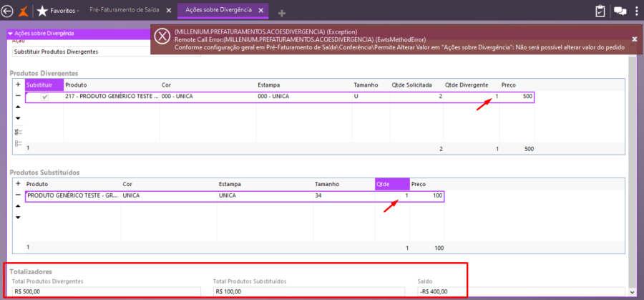The width and height of the screenshot is (644, 300).
Task: Open the clipboard tasks icon
Action: [600, 11]
